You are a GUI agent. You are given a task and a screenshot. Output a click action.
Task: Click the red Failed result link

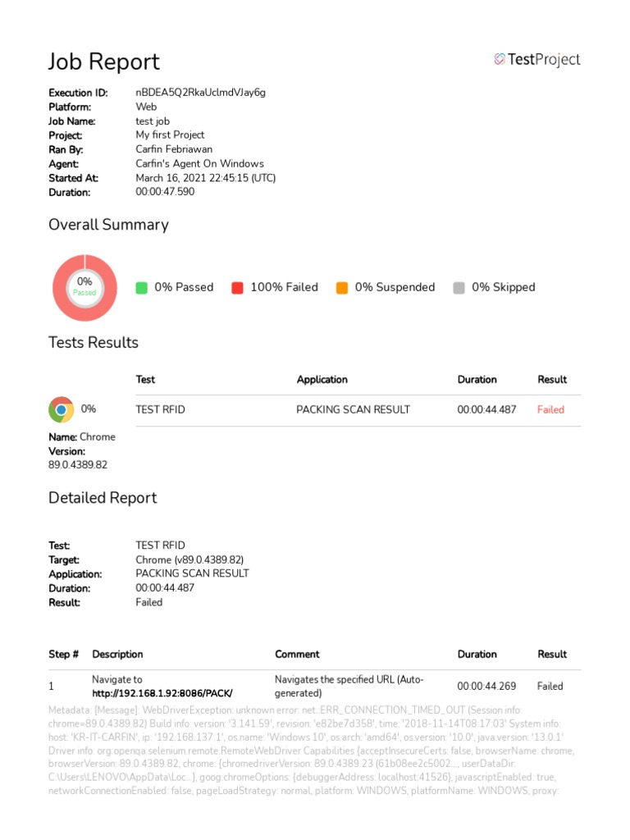(x=550, y=410)
